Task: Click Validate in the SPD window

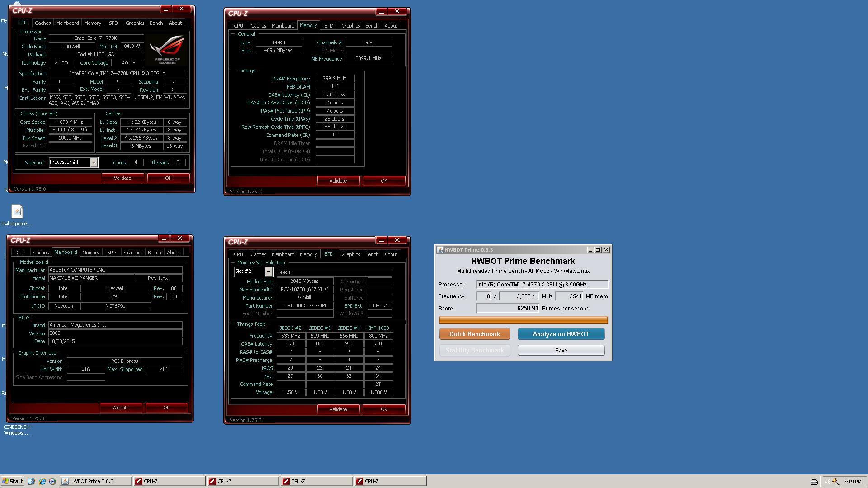Action: pyautogui.click(x=338, y=409)
